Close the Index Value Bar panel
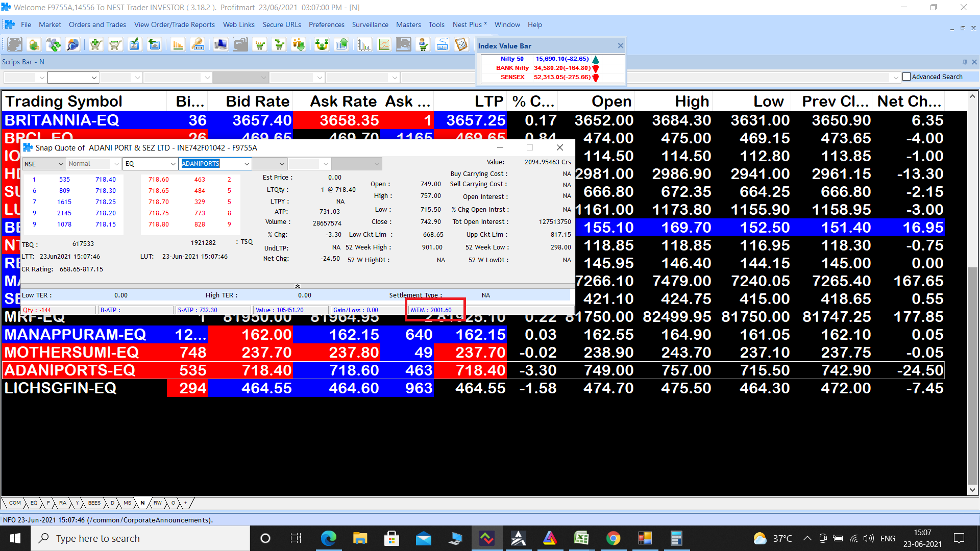 click(620, 46)
